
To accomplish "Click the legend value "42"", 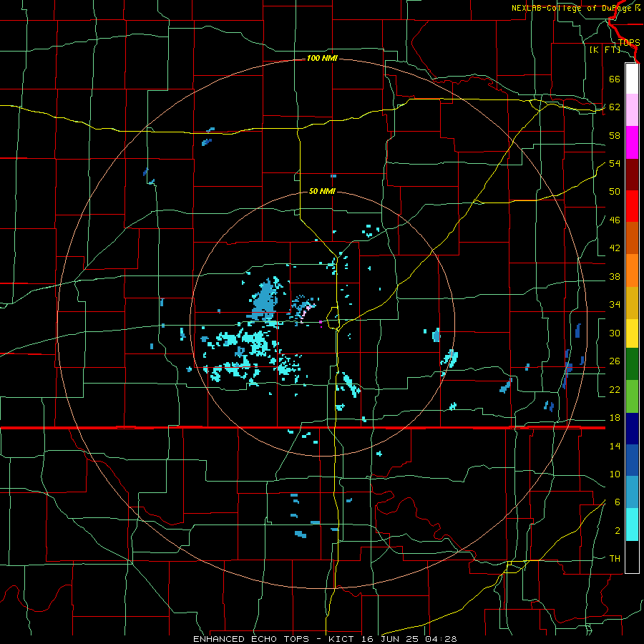I will pos(615,248).
